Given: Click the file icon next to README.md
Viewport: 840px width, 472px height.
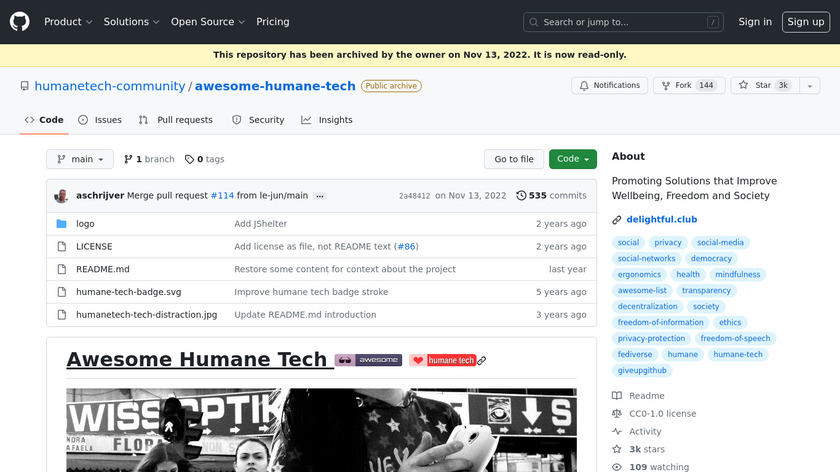Looking at the screenshot, I should coord(62,269).
